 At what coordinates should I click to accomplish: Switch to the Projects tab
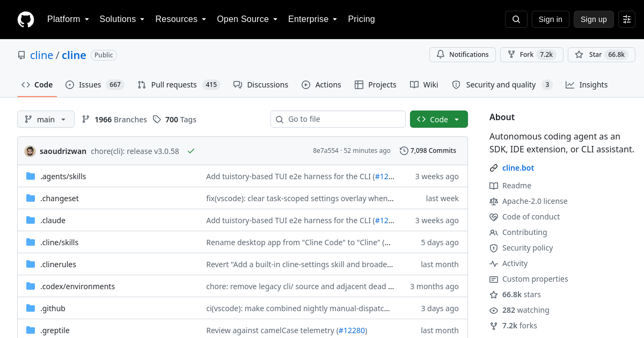[376, 85]
